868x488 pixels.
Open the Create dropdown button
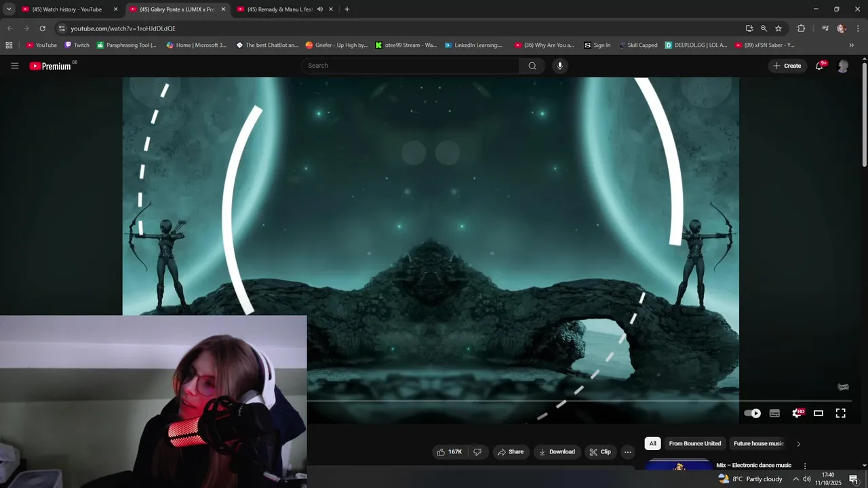pos(787,66)
